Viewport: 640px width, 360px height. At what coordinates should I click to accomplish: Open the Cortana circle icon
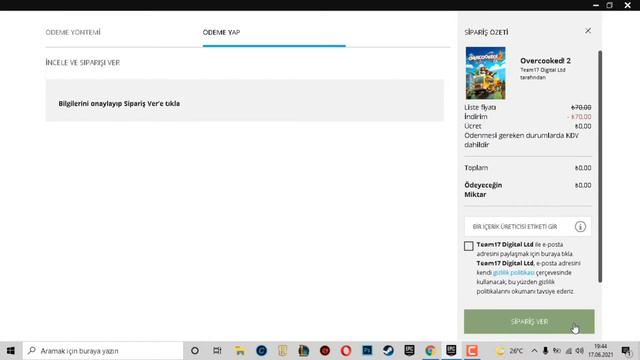click(x=195, y=351)
